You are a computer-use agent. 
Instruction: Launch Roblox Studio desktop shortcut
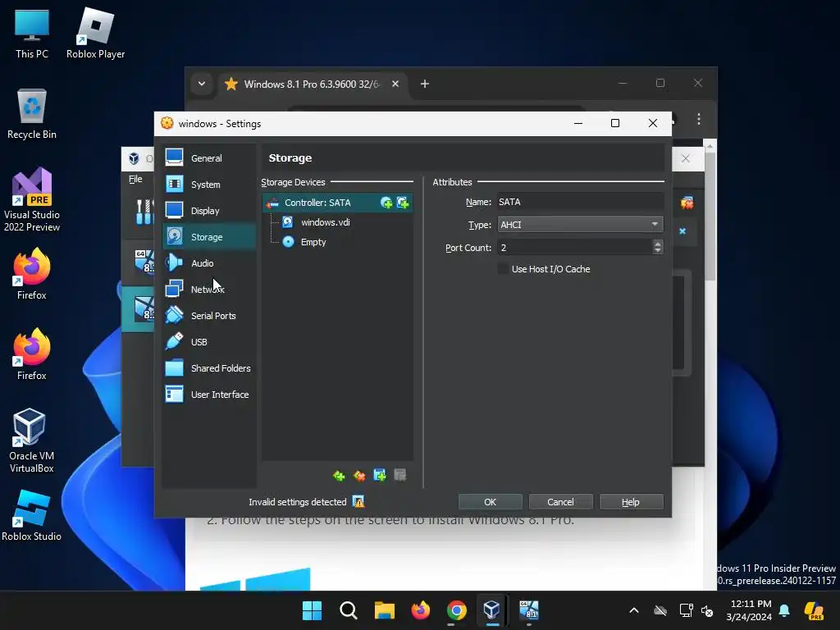pos(31,515)
